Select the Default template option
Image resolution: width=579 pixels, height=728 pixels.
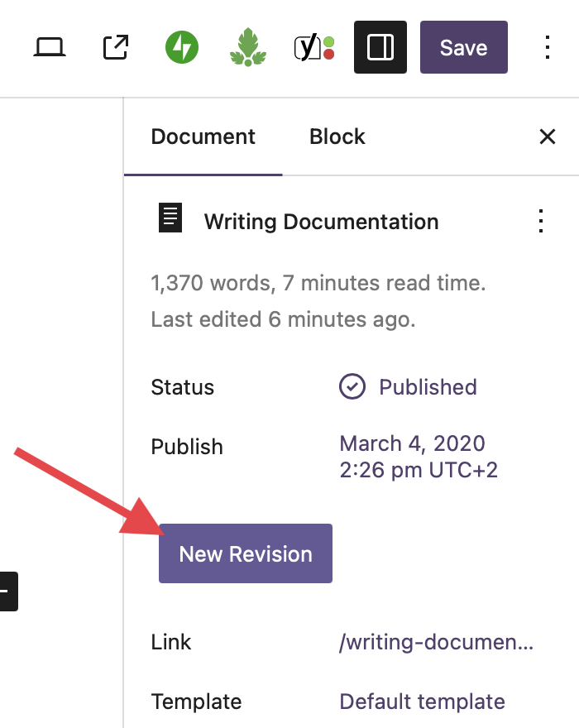[422, 702]
